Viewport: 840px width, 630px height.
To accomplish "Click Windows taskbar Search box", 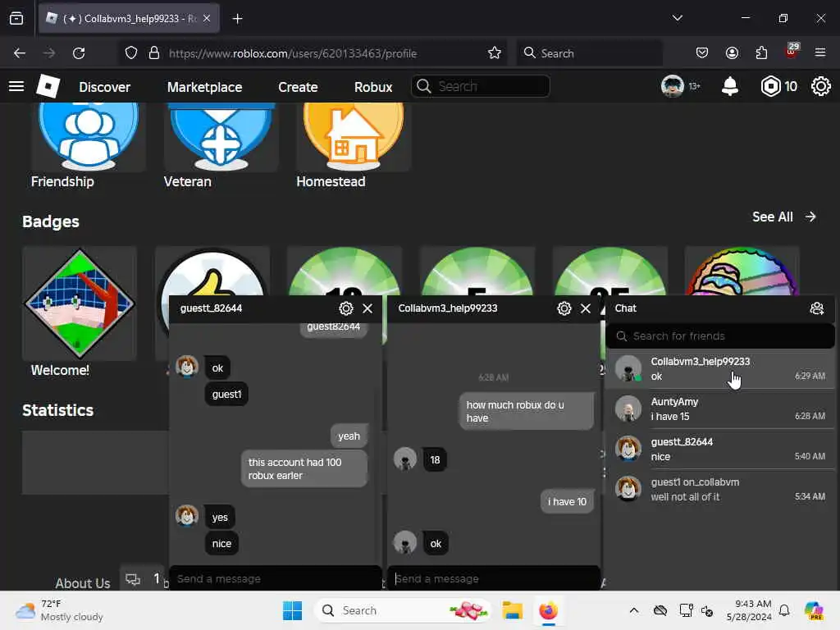I will point(404,610).
